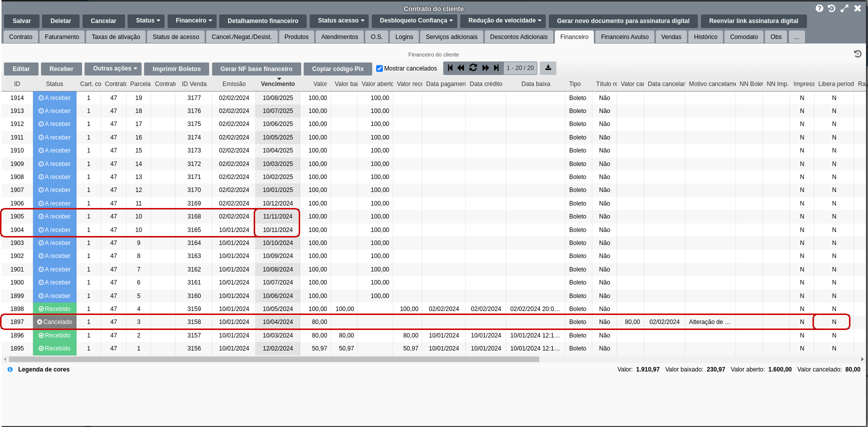Select Cancelado status in row 1897
The image size is (868, 427).
coord(55,322)
